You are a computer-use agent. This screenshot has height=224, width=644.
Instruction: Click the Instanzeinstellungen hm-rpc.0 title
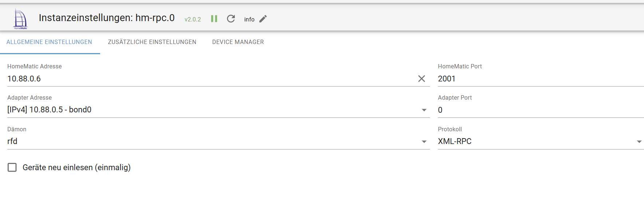[x=107, y=18]
